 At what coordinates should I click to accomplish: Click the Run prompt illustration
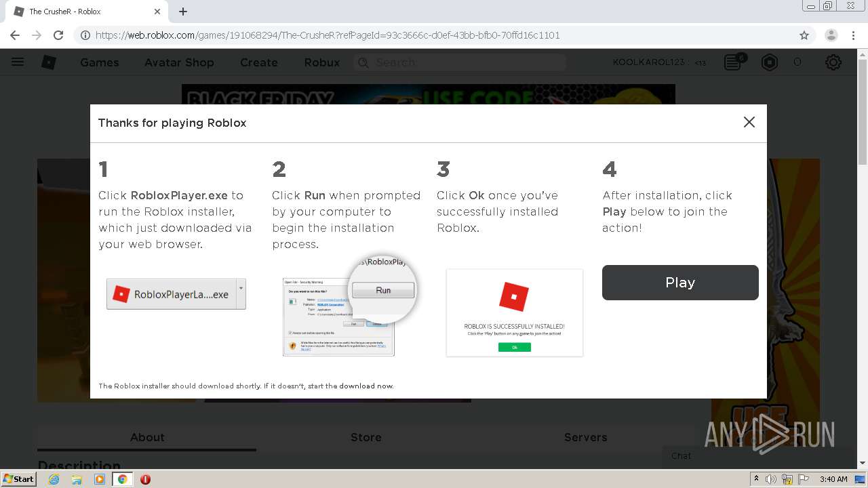(349, 307)
